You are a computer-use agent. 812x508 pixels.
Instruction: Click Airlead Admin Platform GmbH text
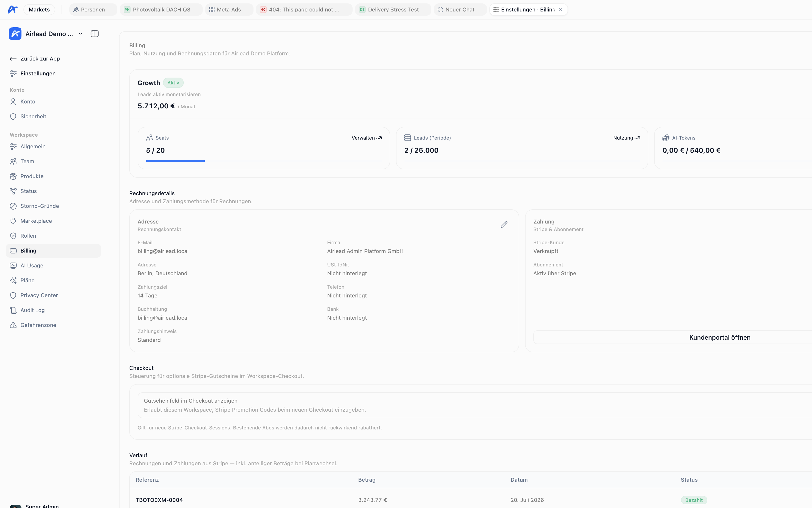[365, 251]
